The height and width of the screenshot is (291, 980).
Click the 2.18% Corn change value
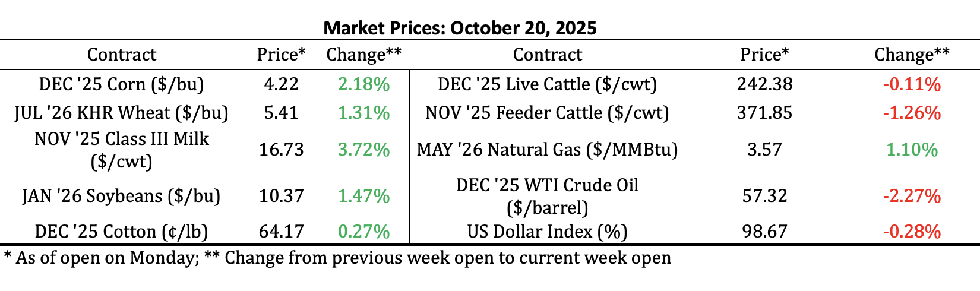pyautogui.click(x=364, y=84)
